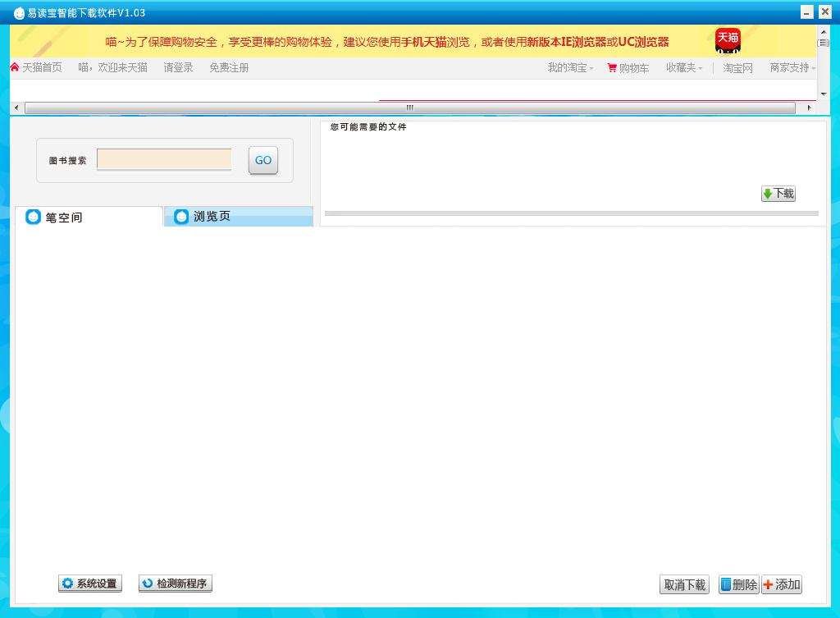Click the 请登录 login link

point(178,67)
